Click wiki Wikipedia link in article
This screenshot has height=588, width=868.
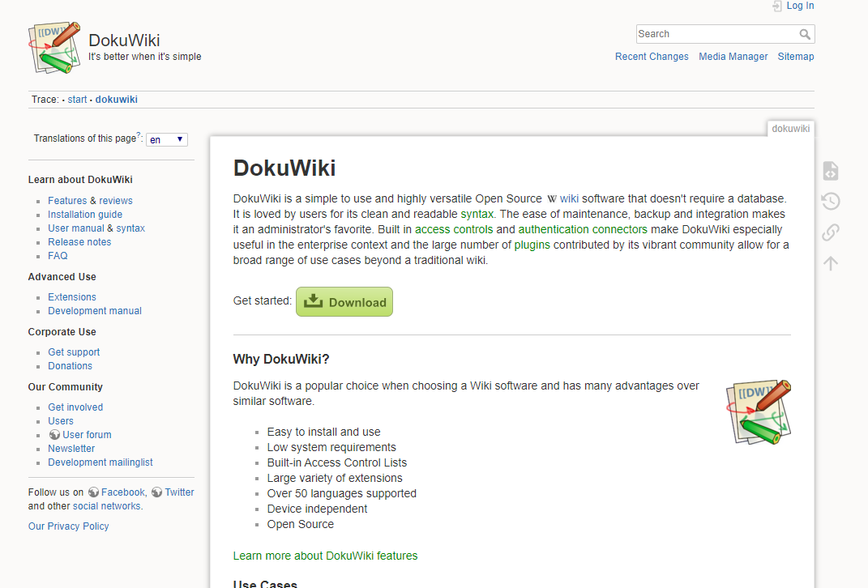pos(569,198)
